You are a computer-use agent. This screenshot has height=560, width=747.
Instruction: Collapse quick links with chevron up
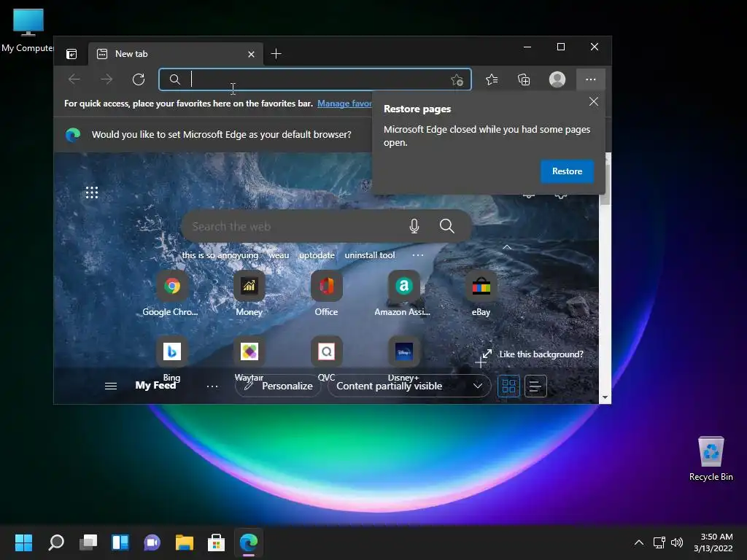point(507,247)
